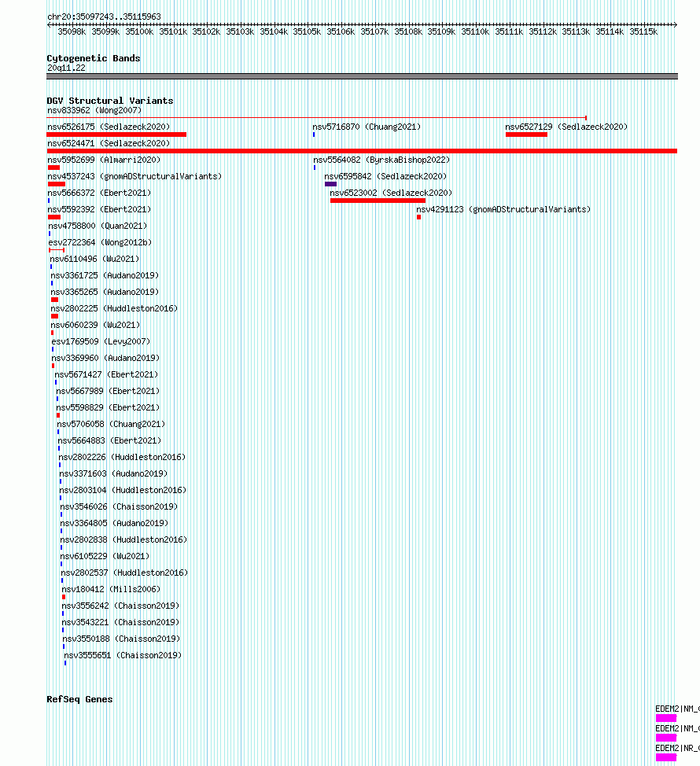
Task: Select nsv3555651 (Chaisson2019) label
Action: tap(123, 656)
